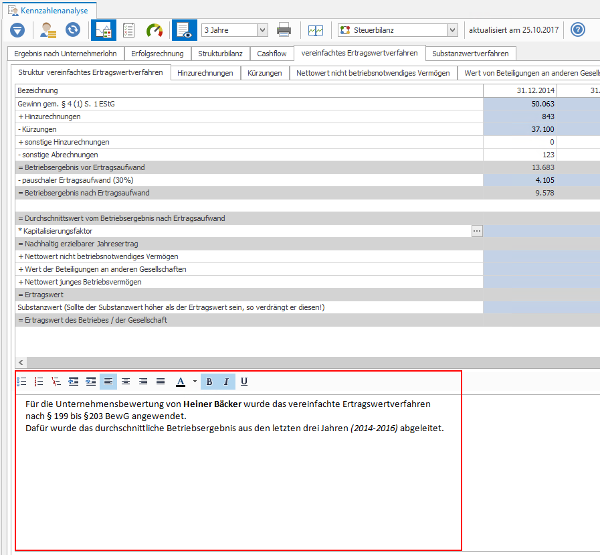The image size is (600, 555).
Task: Click into the comment text editor body
Action: (x=238, y=472)
